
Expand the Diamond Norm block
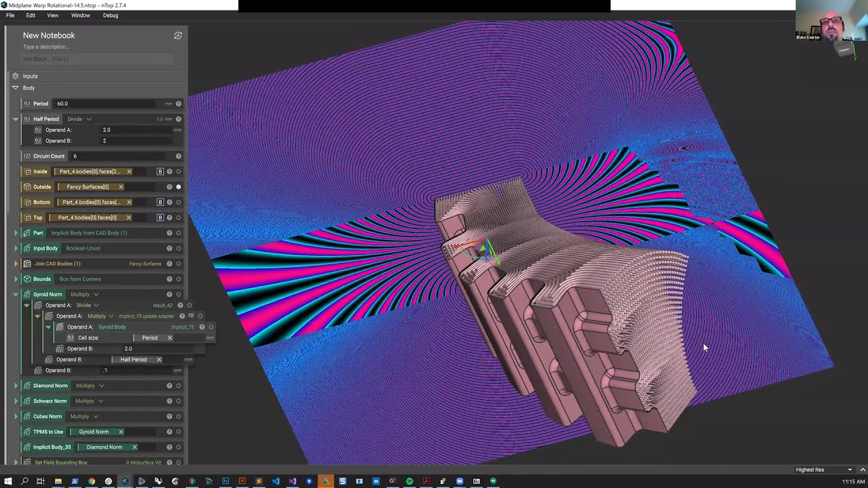tap(16, 386)
